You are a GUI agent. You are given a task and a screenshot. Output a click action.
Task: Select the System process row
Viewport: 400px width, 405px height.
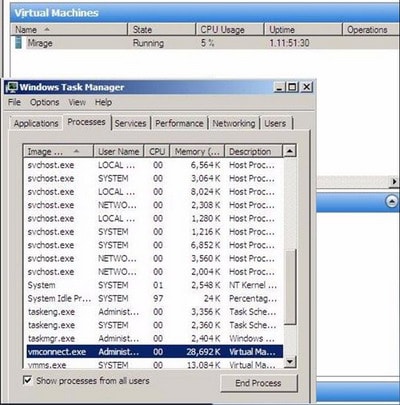coord(155,285)
